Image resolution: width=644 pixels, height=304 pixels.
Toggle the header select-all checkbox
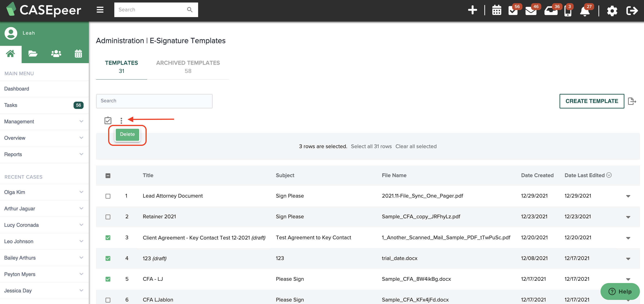pos(108,176)
